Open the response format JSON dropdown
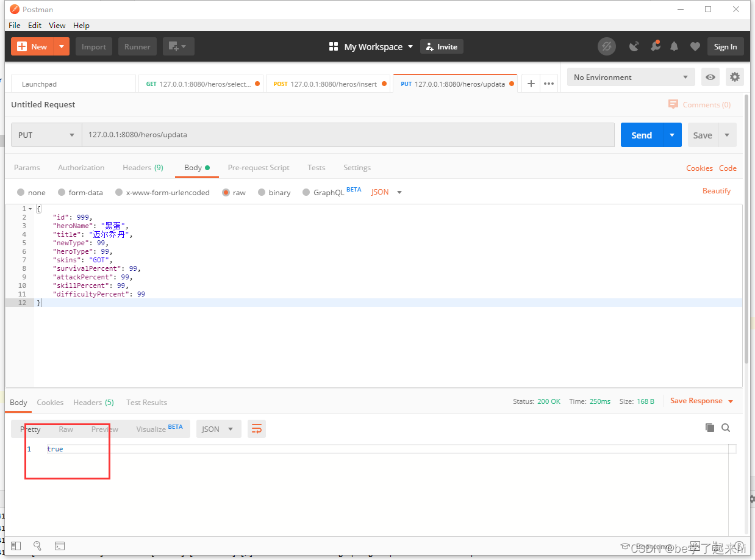The image size is (755, 560). tap(218, 429)
